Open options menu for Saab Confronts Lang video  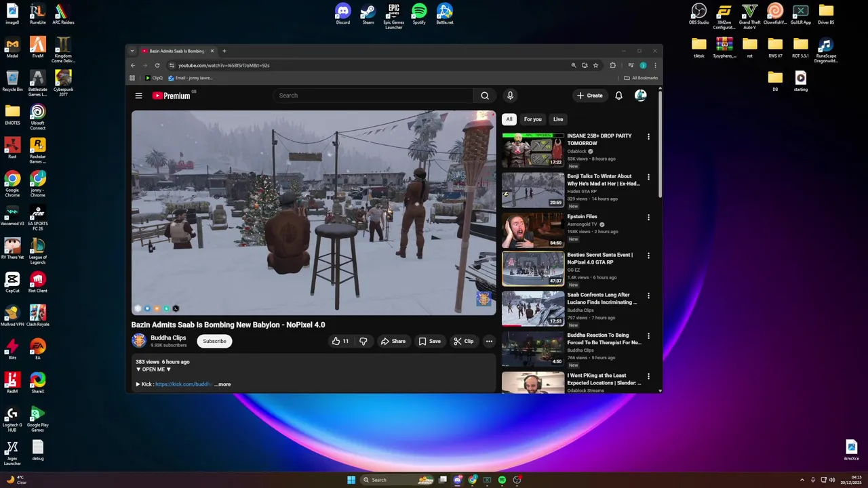click(648, 296)
